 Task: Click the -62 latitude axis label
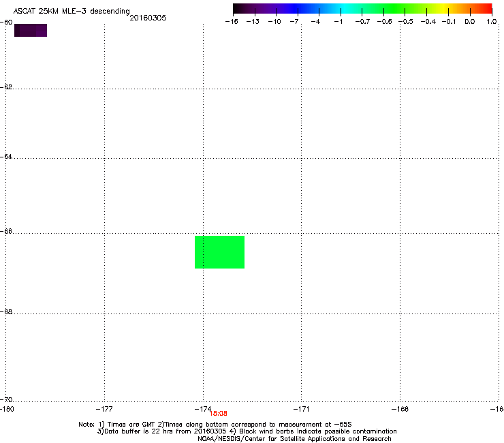click(x=6, y=87)
